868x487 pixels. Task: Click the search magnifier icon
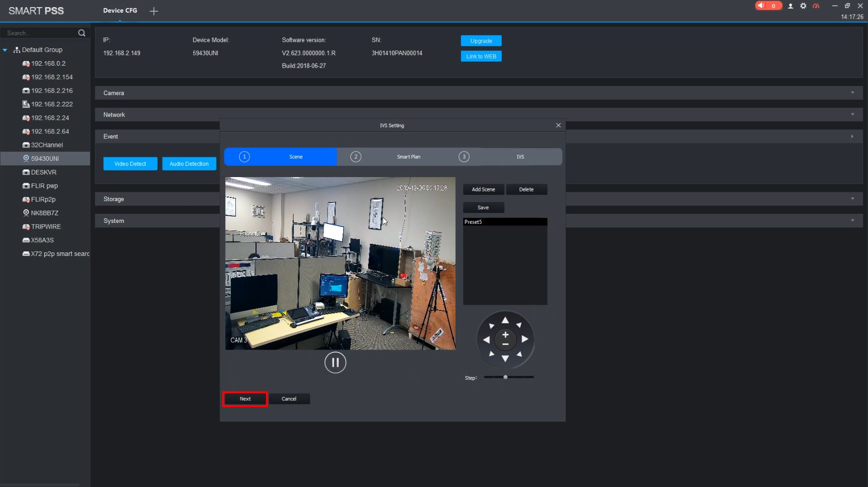[x=81, y=33]
